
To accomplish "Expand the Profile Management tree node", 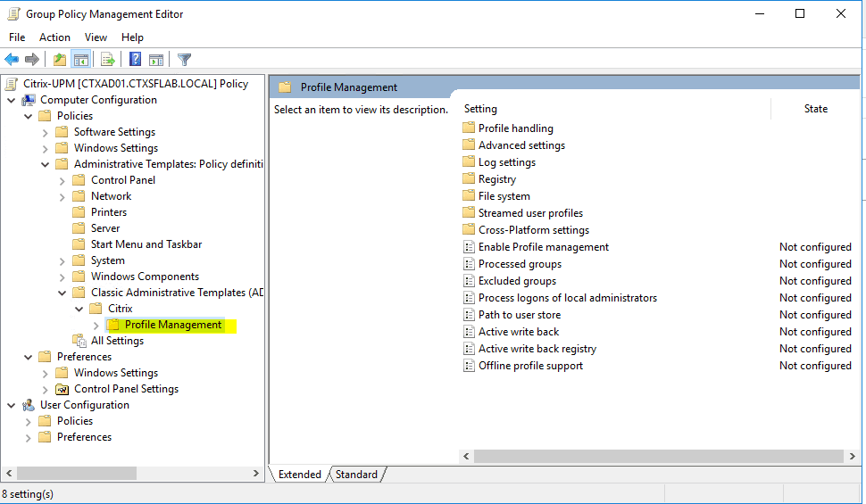I will coord(96,325).
